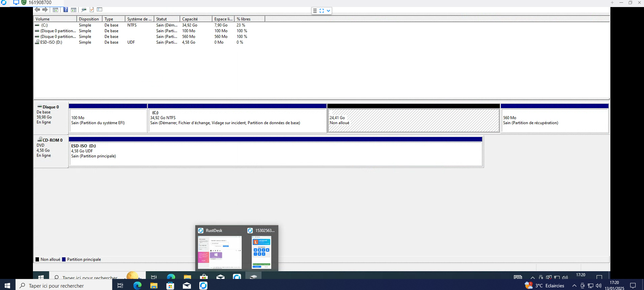This screenshot has height=290, width=644.
Task: Click the Back arrow in Disk Management toolbar
Action: pyautogui.click(x=37, y=10)
